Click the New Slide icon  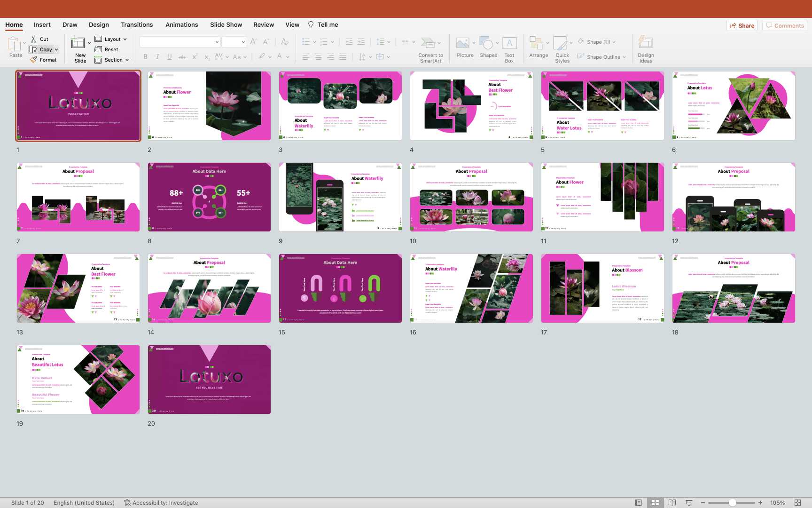coord(78,43)
